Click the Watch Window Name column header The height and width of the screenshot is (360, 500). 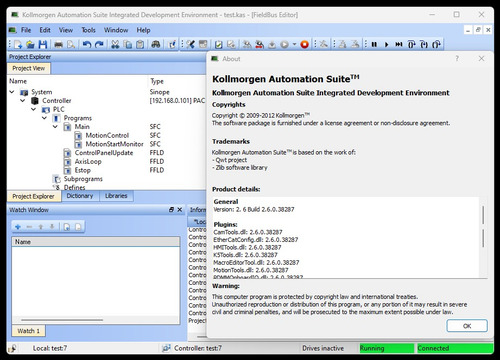96,242
